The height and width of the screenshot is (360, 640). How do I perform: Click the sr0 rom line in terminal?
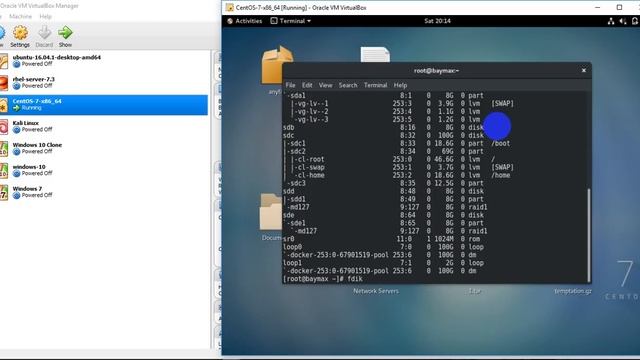pos(382,239)
